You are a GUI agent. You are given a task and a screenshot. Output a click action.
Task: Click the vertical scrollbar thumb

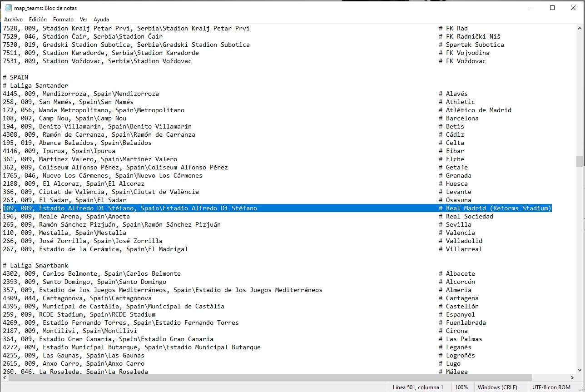[580, 162]
